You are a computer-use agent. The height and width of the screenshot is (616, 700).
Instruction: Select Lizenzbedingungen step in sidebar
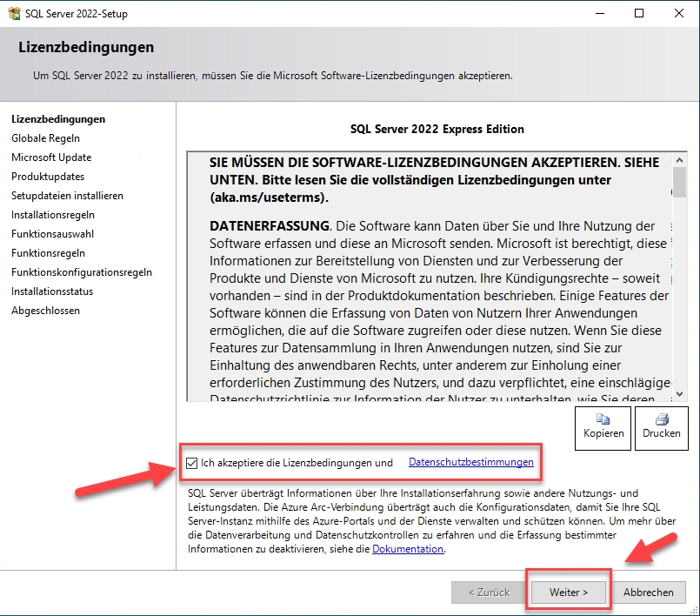[58, 119]
